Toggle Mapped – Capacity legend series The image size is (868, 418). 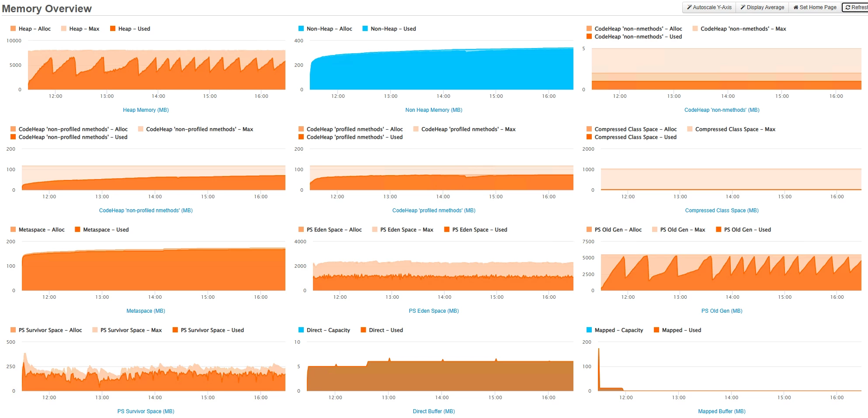coord(615,330)
